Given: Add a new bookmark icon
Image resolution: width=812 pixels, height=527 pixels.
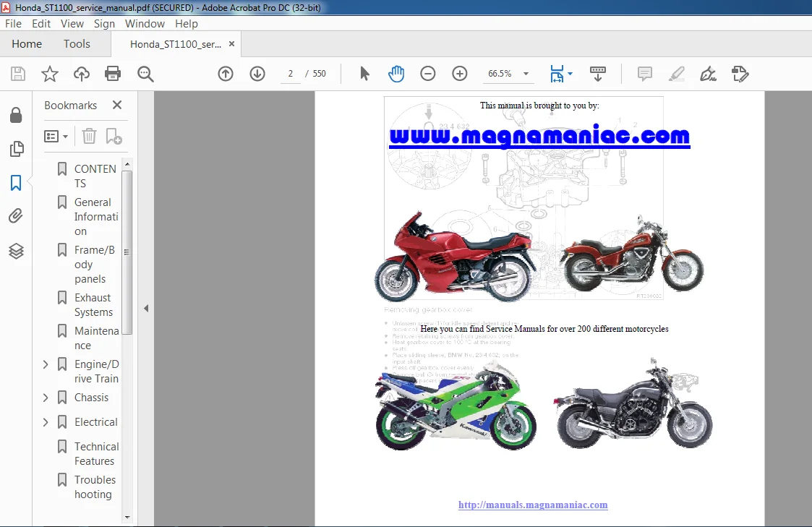Looking at the screenshot, I should [114, 136].
